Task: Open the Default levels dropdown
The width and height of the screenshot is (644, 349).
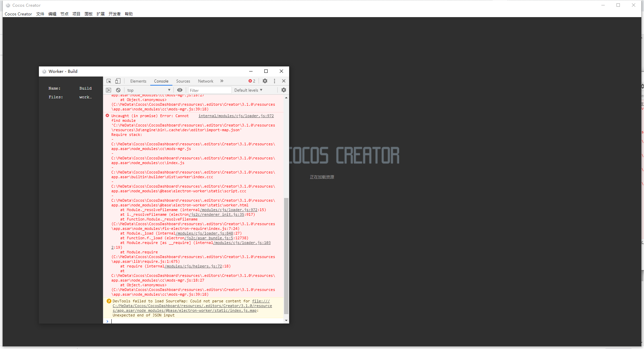Action: [x=248, y=90]
